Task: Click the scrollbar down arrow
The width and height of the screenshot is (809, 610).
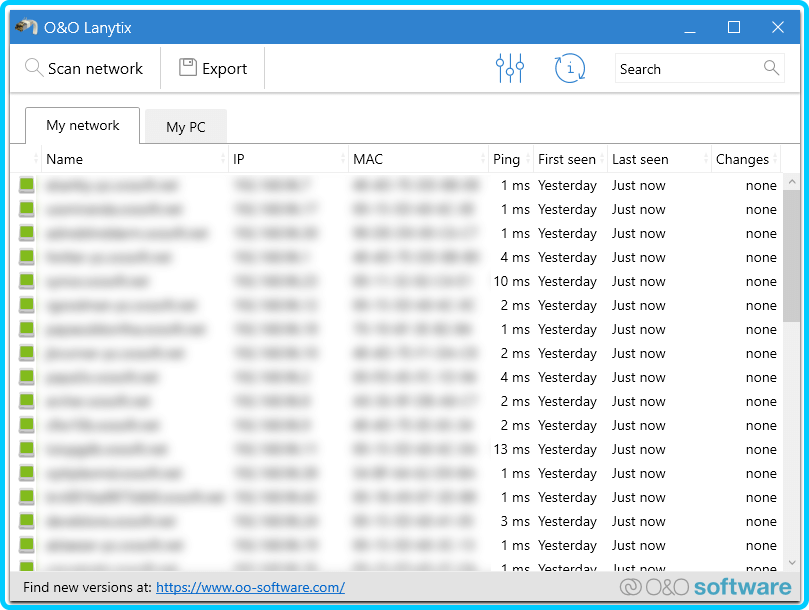Action: click(x=792, y=563)
